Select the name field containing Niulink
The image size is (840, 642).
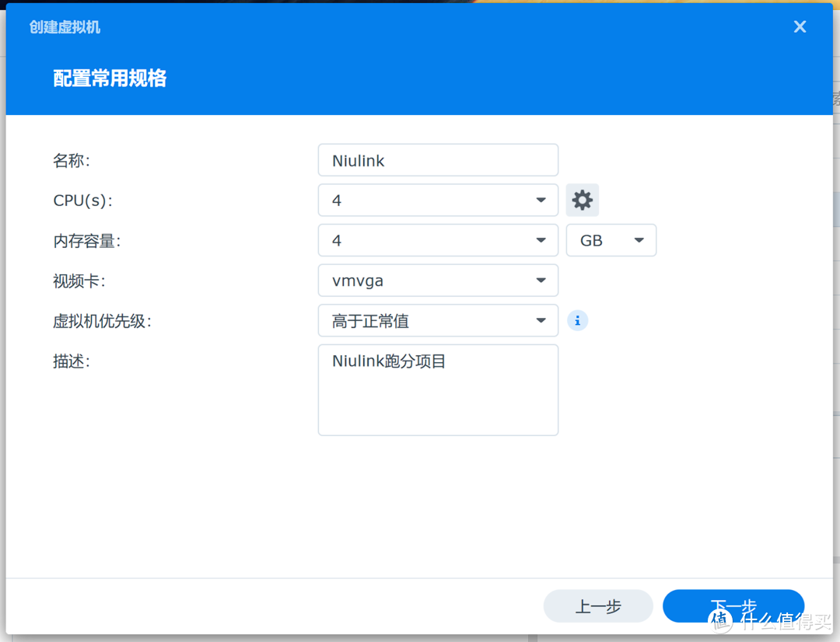437,160
